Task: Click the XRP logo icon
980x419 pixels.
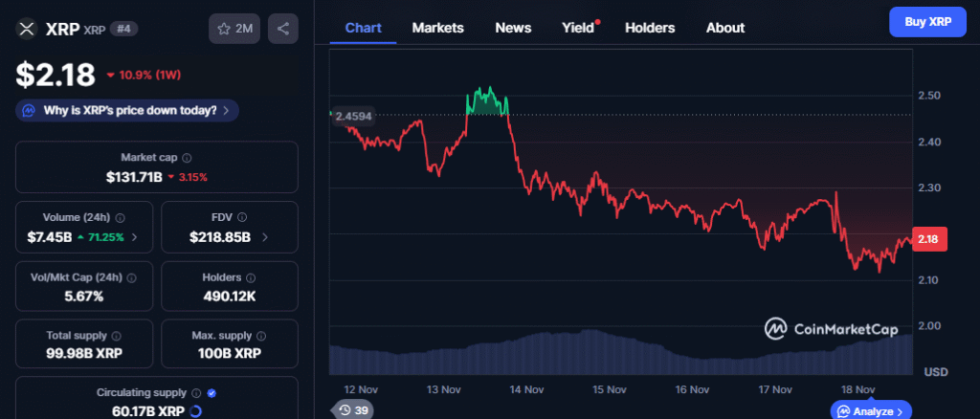Action: click(x=26, y=29)
